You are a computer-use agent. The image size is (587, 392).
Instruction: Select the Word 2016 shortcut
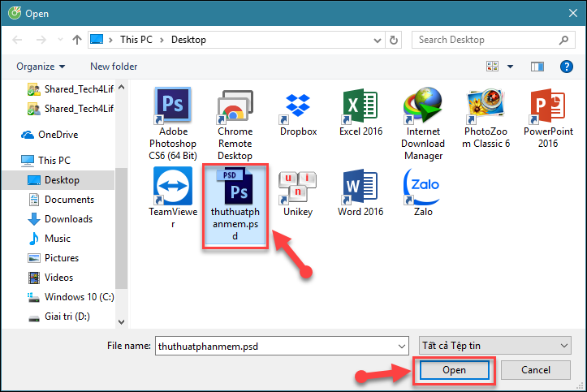coord(360,192)
